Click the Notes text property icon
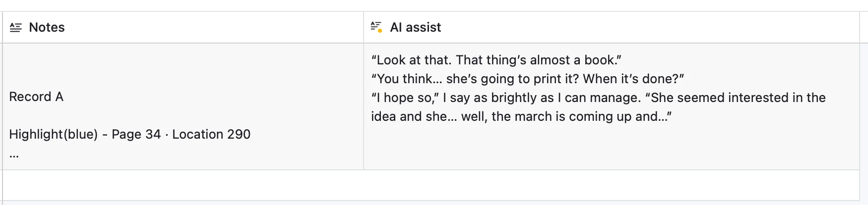This screenshot has height=205, width=868. click(16, 28)
